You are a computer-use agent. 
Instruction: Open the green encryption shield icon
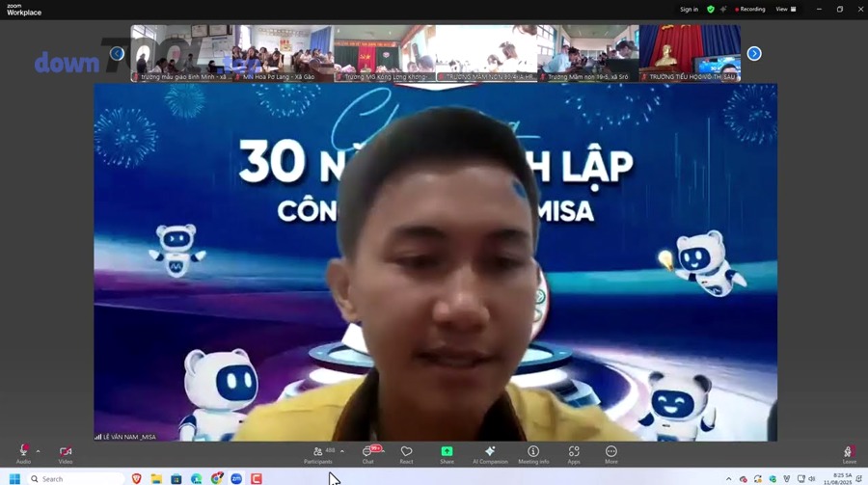coord(711,10)
